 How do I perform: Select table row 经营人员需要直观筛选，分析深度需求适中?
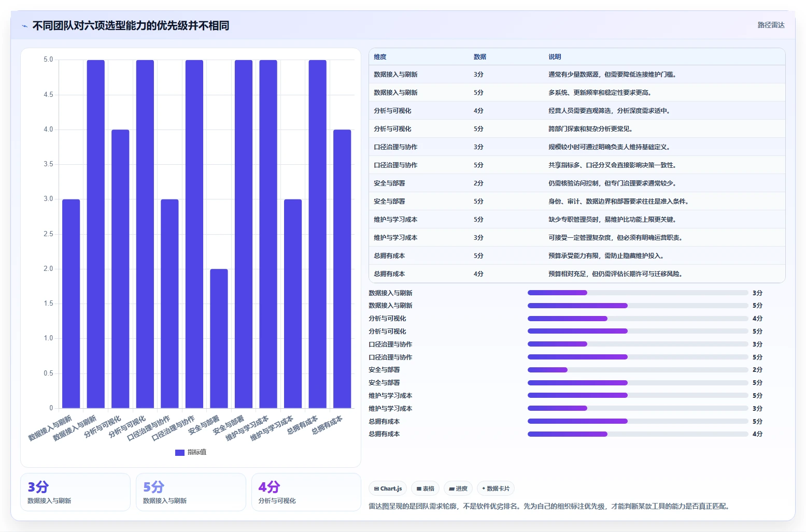pyautogui.click(x=577, y=111)
